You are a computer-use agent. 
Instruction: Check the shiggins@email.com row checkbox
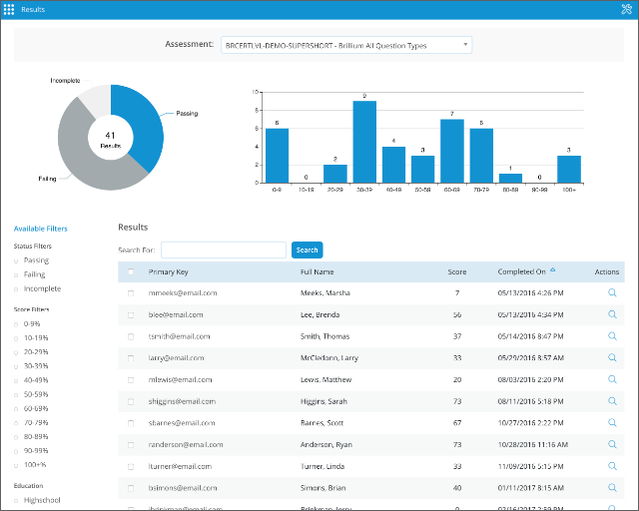[x=131, y=401]
